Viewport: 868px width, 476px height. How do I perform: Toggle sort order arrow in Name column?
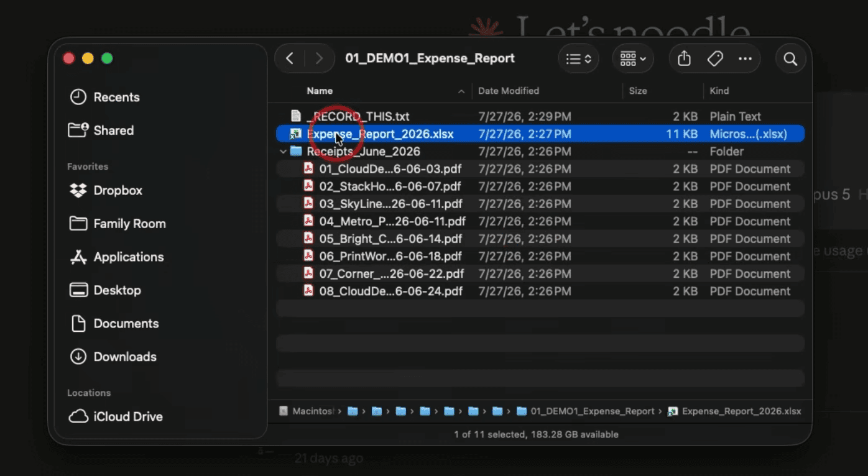pos(461,91)
